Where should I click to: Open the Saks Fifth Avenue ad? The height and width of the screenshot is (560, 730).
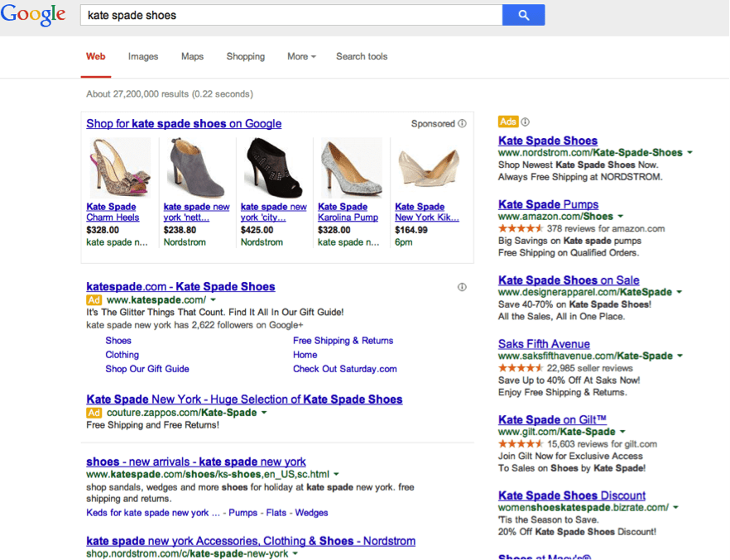[x=545, y=344]
